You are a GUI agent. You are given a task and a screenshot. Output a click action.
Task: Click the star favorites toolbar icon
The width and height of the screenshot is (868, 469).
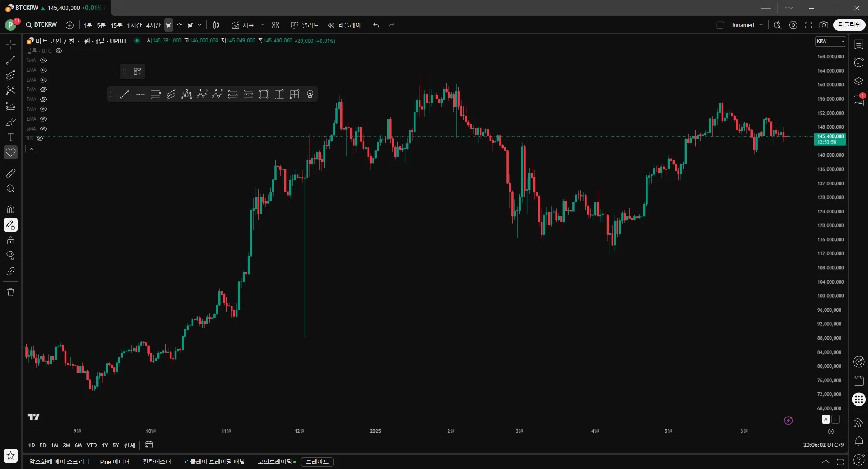(x=11, y=455)
